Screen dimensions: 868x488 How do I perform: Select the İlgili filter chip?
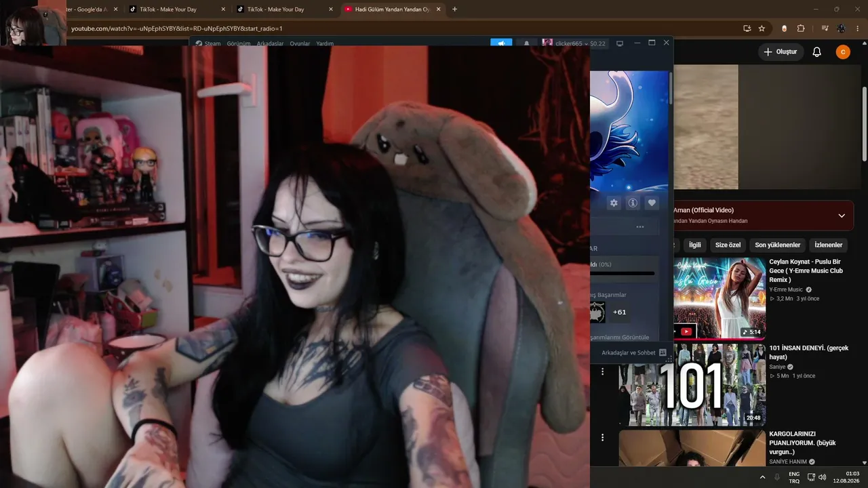(695, 245)
